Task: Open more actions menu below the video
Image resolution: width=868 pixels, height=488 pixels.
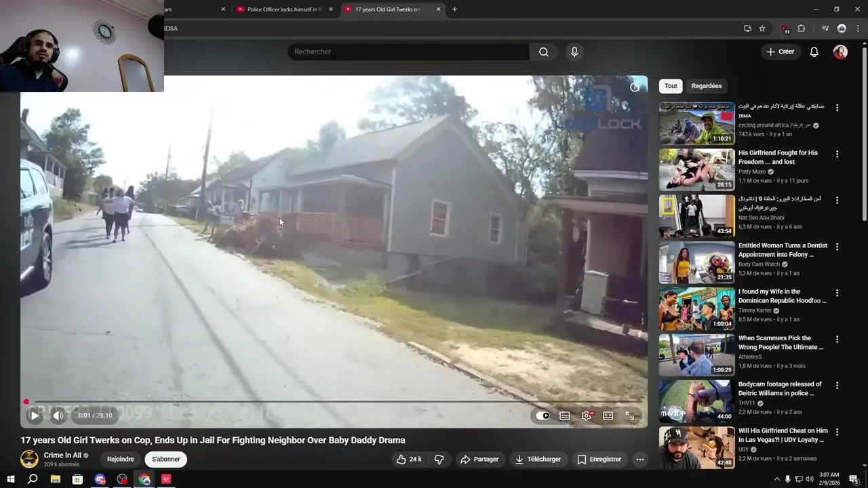Action: click(x=639, y=459)
